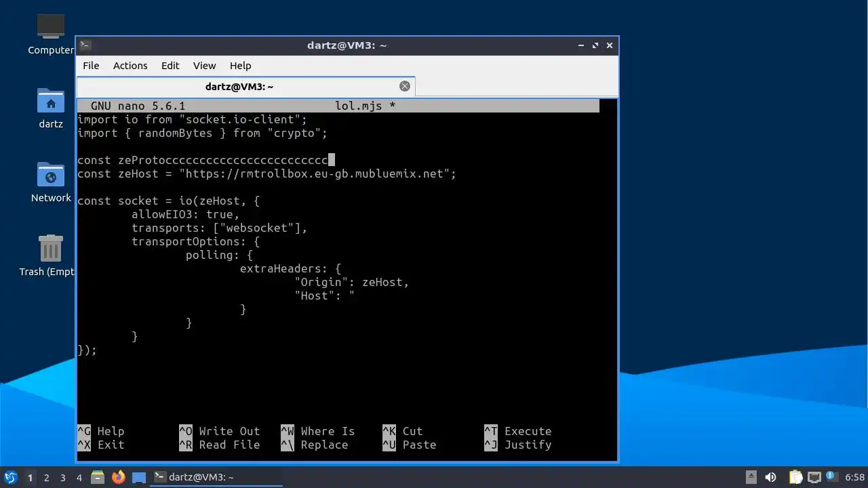Click the ^\ Replace shortcut hint
This screenshot has height=488, width=868.
pyautogui.click(x=314, y=445)
